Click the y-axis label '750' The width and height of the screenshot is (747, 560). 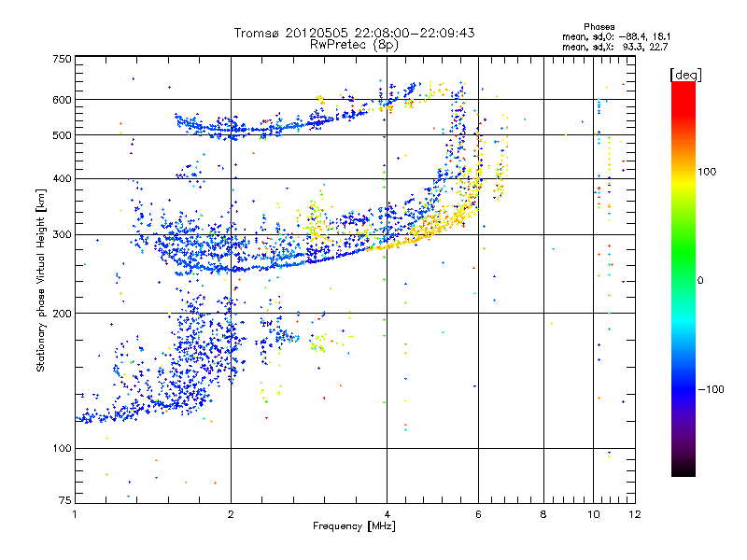pyautogui.click(x=63, y=59)
